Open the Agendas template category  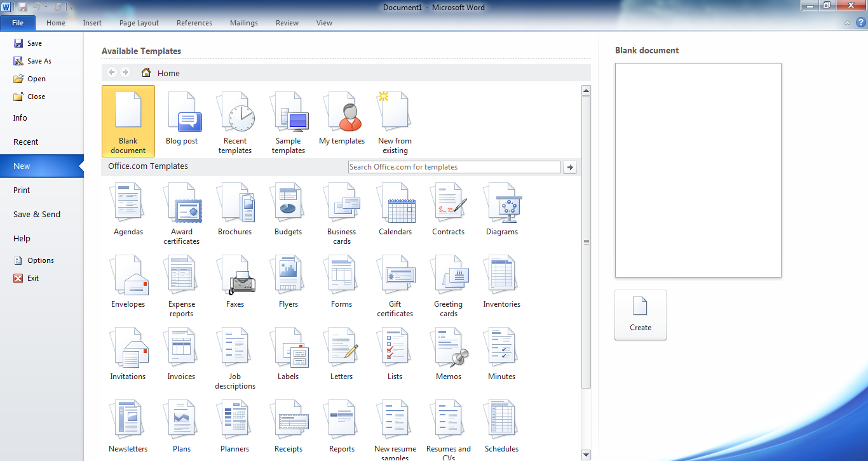click(128, 210)
